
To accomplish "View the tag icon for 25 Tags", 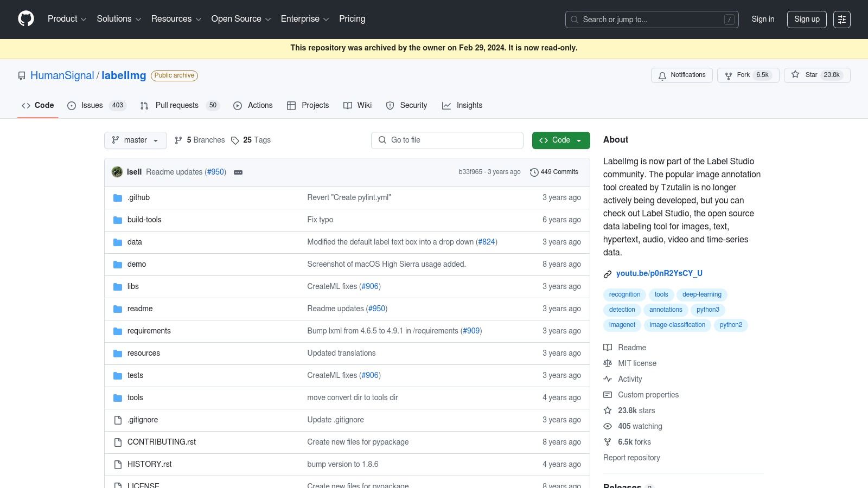I will point(235,140).
